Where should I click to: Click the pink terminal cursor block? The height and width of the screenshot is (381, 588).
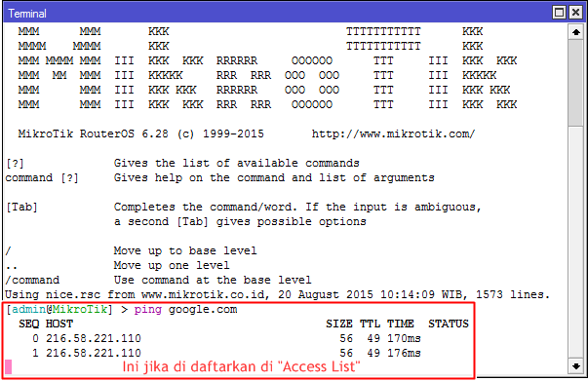(x=8, y=366)
